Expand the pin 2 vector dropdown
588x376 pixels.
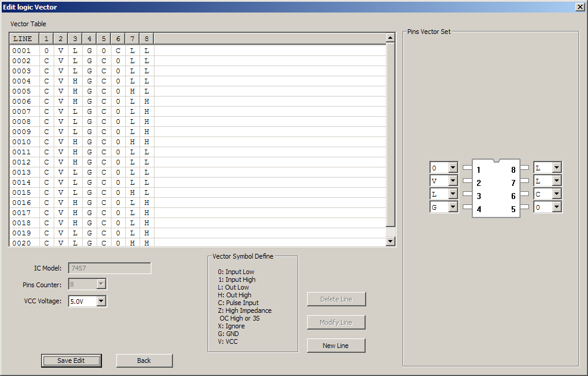tap(453, 181)
